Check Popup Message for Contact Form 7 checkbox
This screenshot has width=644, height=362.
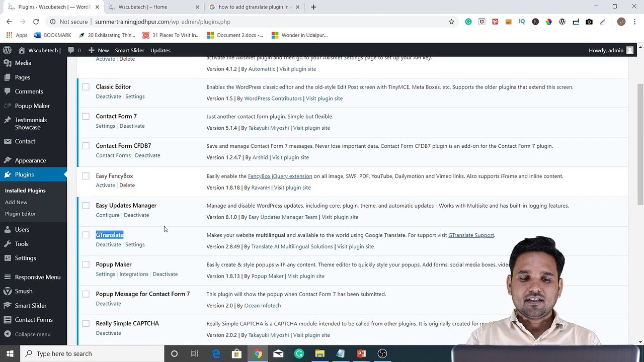point(86,294)
